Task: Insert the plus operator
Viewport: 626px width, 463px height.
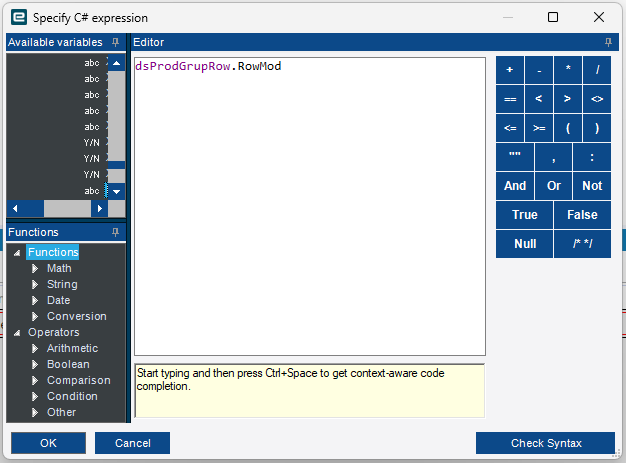Action: coord(510,70)
